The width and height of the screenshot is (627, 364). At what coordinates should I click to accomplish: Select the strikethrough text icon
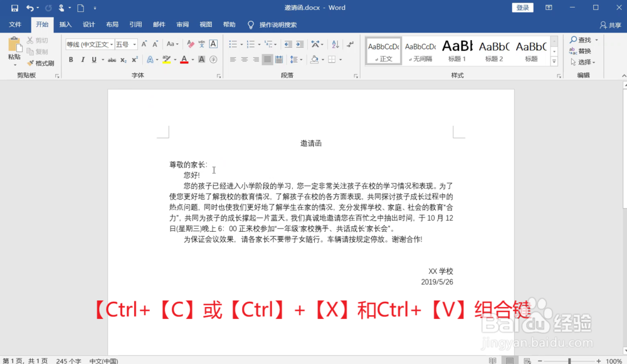[113, 60]
